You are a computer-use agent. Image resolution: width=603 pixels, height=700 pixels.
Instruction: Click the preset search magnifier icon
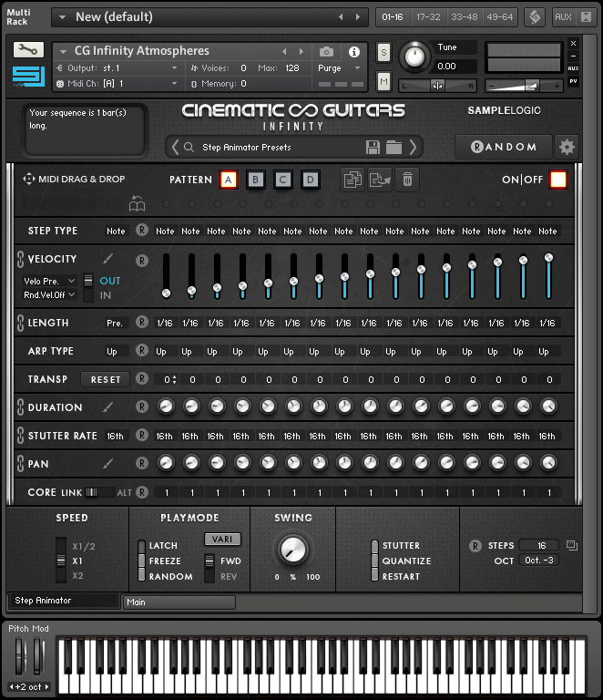[x=189, y=147]
